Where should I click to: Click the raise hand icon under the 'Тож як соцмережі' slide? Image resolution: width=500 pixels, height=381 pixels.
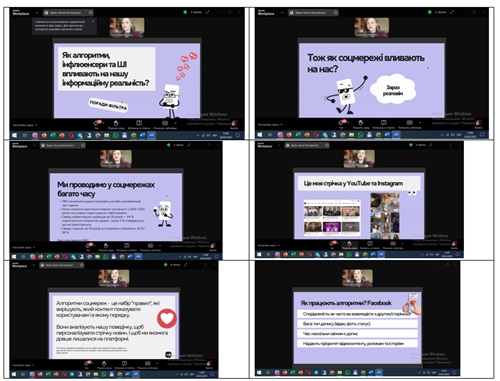(x=361, y=124)
